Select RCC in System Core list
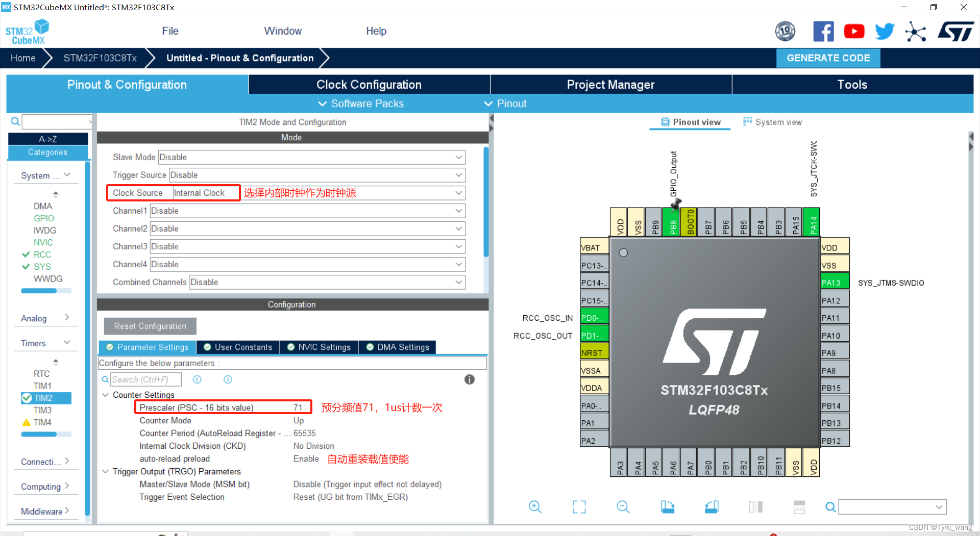980x536 pixels. pos(42,254)
